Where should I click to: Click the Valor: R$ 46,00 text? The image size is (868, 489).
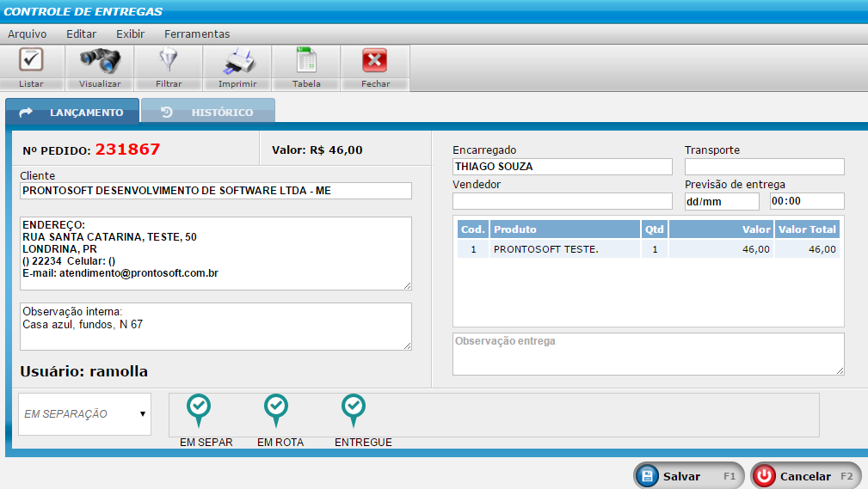pyautogui.click(x=317, y=150)
